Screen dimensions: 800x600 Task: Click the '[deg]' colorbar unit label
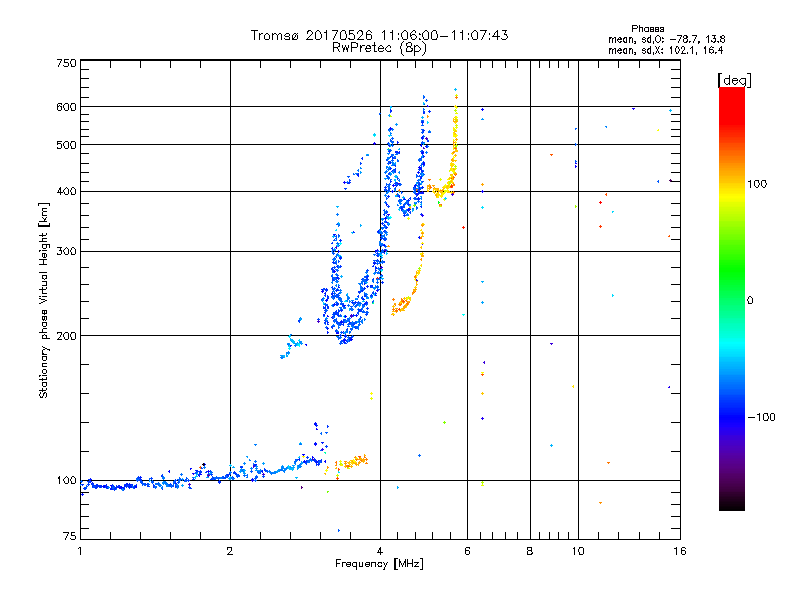tap(734, 80)
